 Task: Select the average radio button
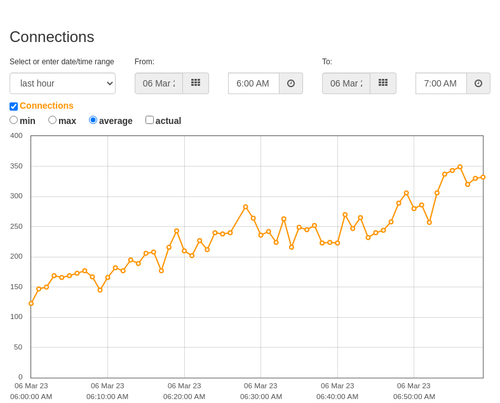point(93,120)
